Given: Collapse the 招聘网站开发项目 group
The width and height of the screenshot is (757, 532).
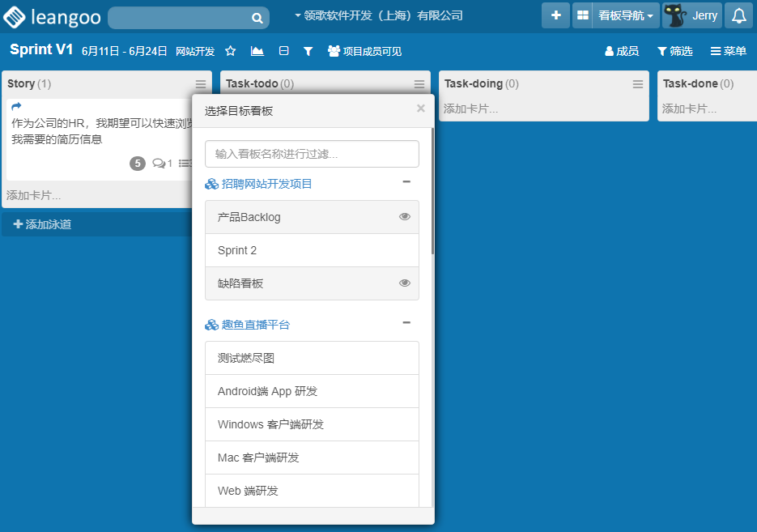Looking at the screenshot, I should pyautogui.click(x=406, y=182).
